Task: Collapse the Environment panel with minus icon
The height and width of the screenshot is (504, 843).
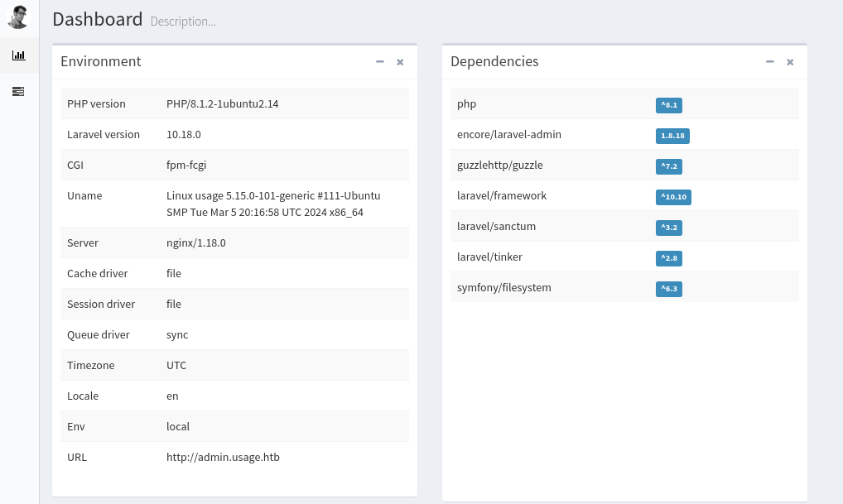Action: click(380, 62)
